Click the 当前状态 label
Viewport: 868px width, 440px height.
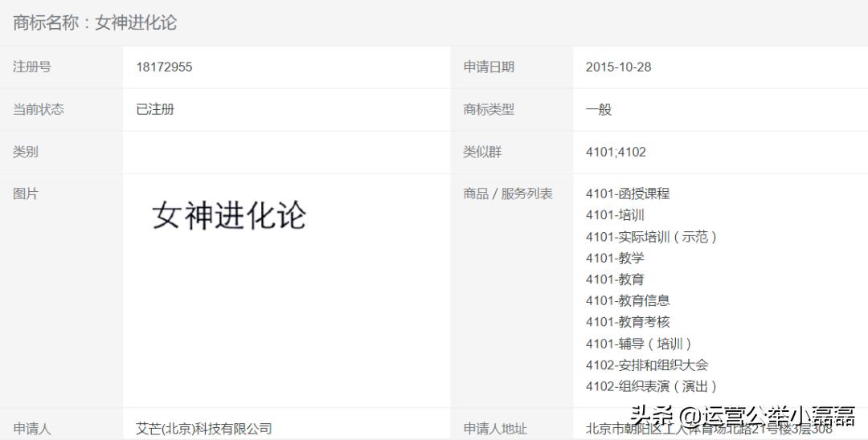[39, 109]
